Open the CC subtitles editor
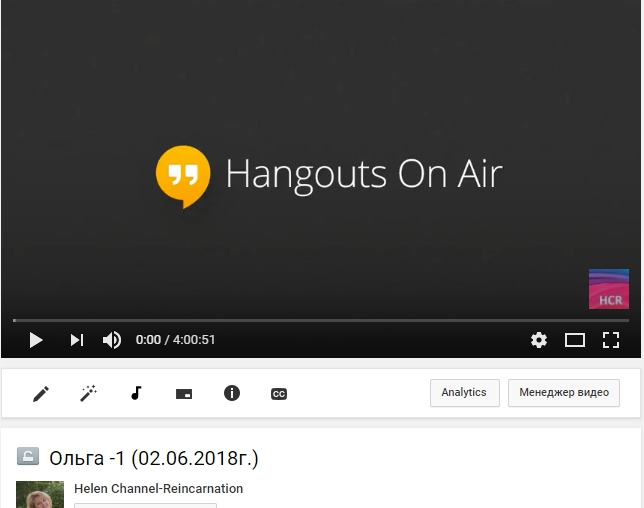The image size is (644, 508). [x=279, y=394]
